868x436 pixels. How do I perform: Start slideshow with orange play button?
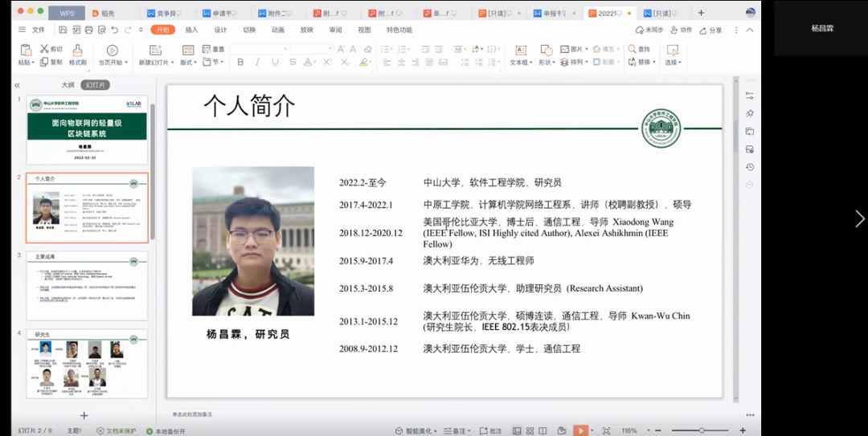click(x=580, y=430)
